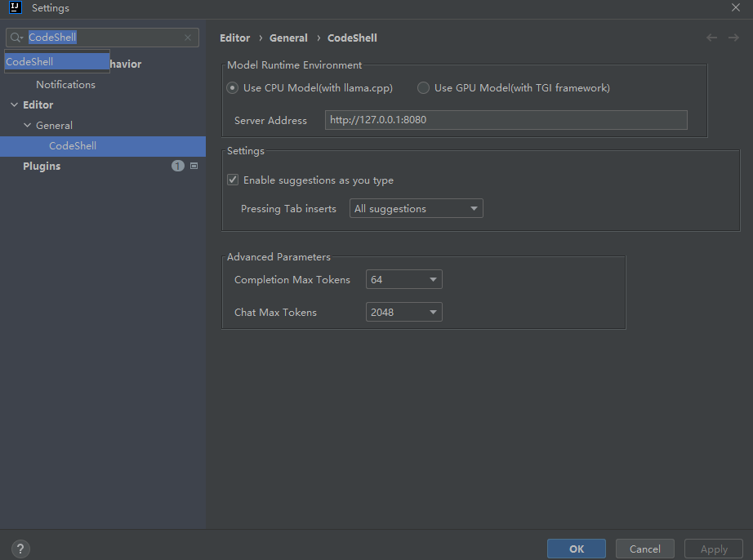Close the Settings dialog window
The image size is (753, 560).
pyautogui.click(x=736, y=7)
